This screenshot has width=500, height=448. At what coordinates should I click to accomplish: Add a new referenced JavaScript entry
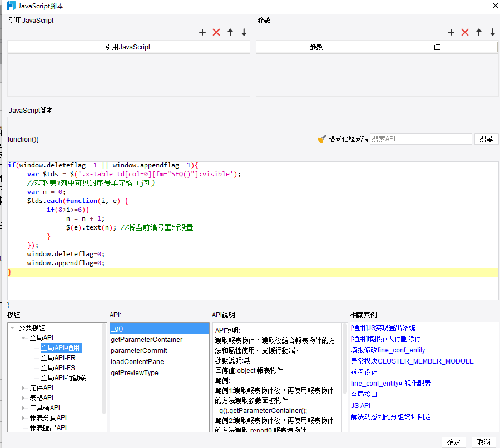202,32
